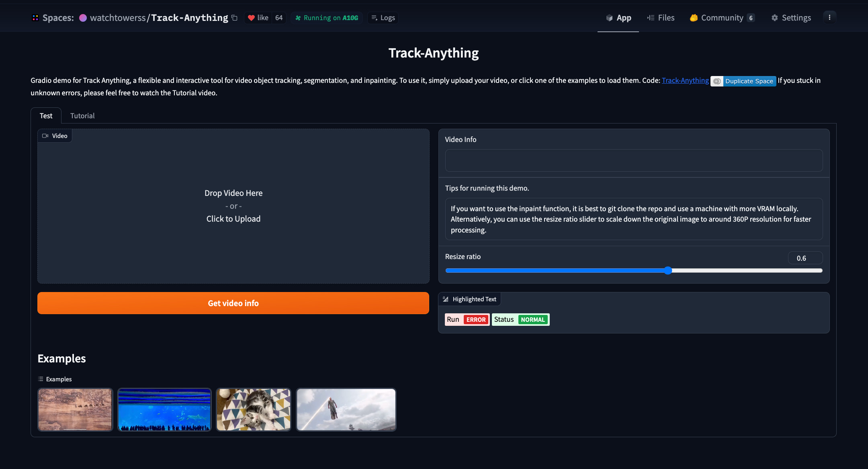Screen dimensions: 868x469
Task: Click the Running on A10G status badge
Action: pos(327,18)
